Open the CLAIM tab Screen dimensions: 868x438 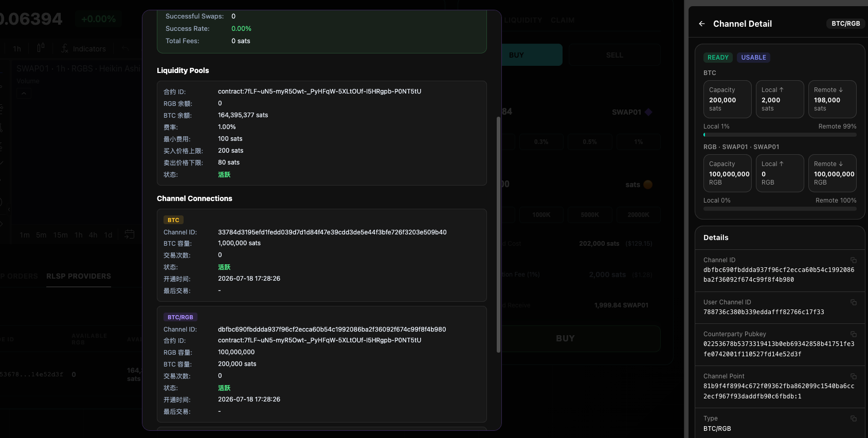563,20
